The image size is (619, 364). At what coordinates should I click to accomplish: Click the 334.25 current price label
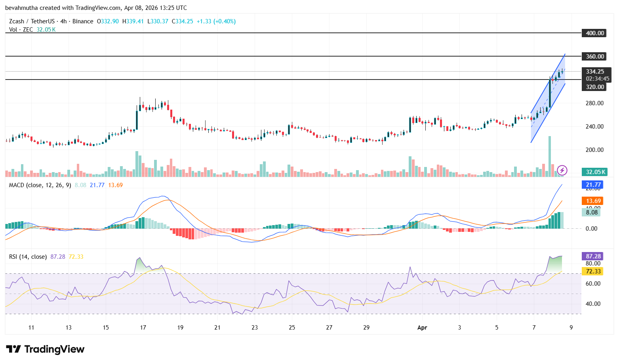pyautogui.click(x=595, y=72)
